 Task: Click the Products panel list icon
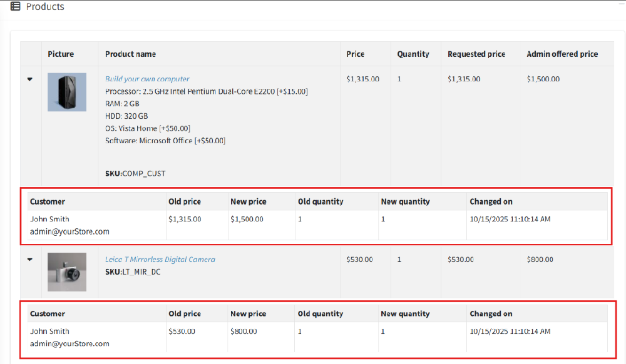pyautogui.click(x=15, y=7)
